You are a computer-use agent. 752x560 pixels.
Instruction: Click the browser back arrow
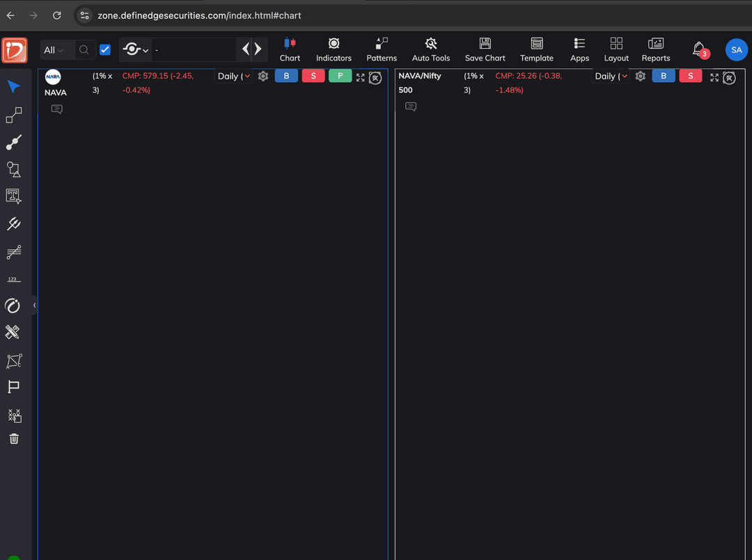point(10,15)
